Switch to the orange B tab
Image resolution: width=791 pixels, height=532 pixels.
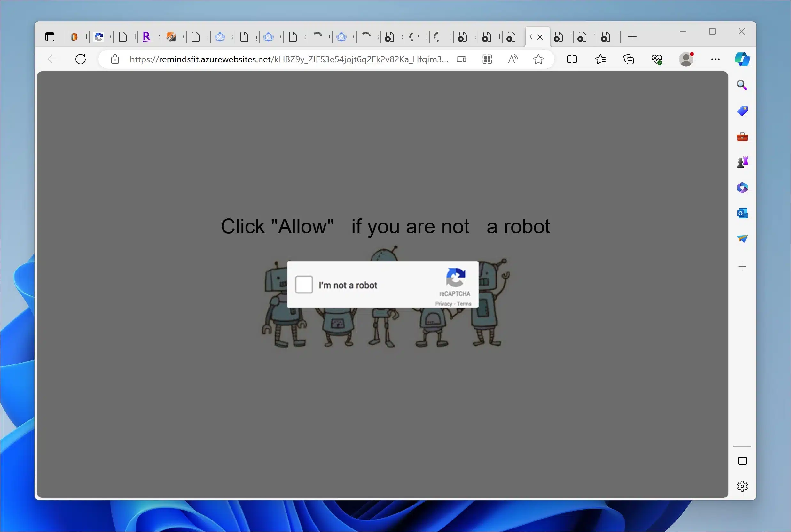click(x=74, y=37)
